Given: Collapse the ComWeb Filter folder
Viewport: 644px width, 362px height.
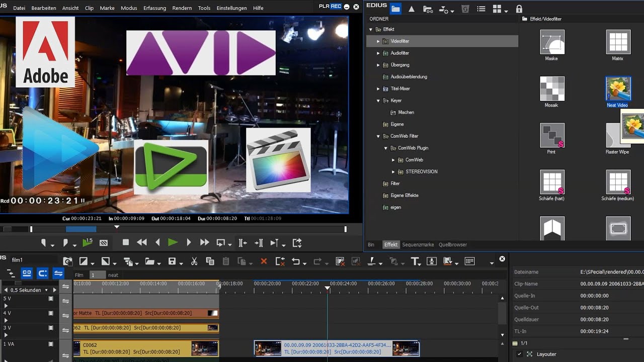Looking at the screenshot, I should pyautogui.click(x=378, y=136).
